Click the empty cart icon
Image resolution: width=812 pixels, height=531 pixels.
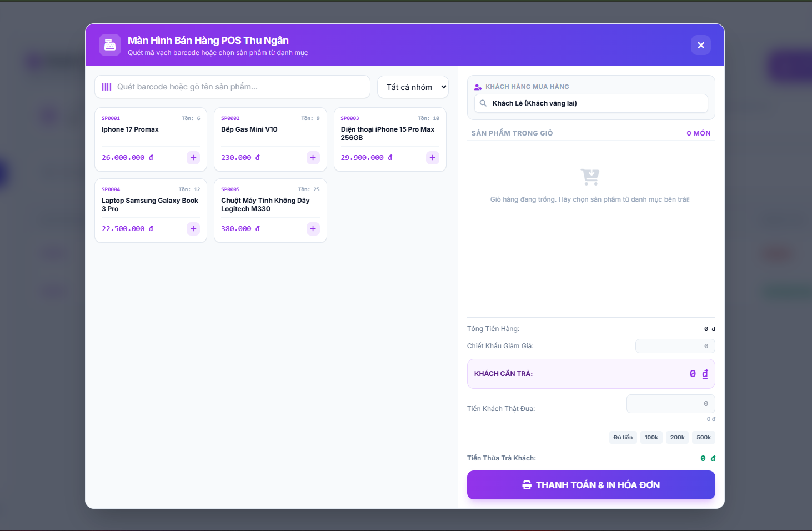590,177
